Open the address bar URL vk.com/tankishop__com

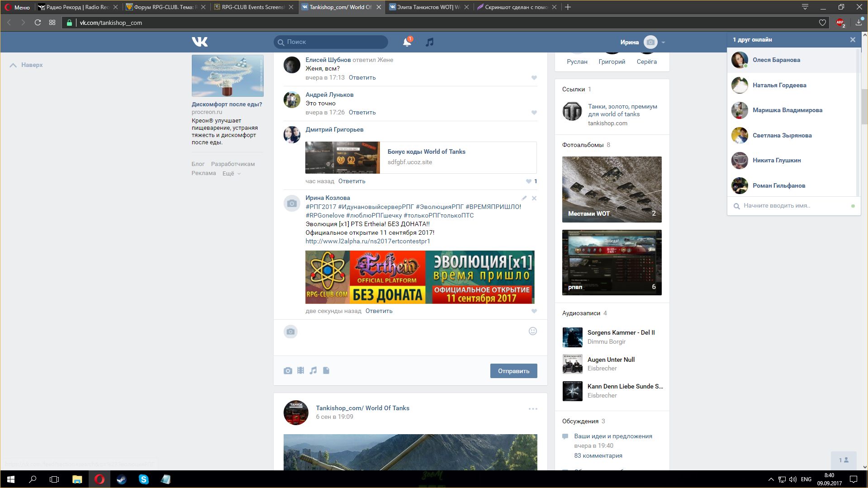coord(111,23)
